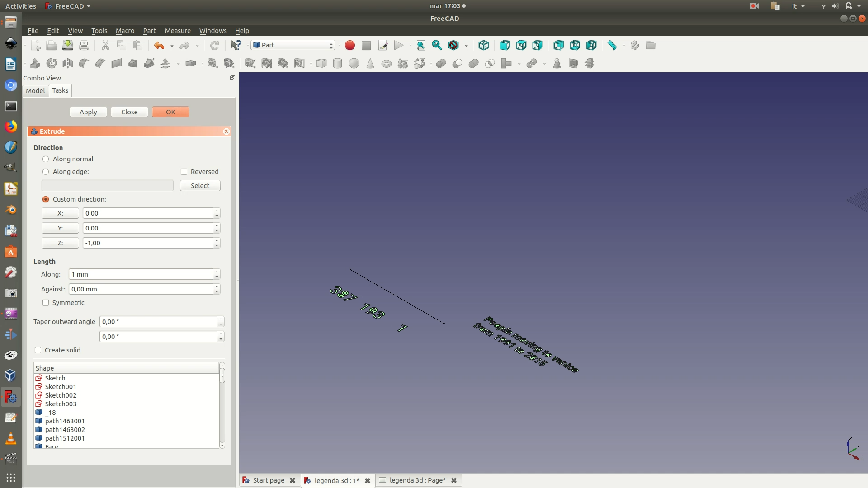
Task: Create a cone primitive
Action: (x=370, y=63)
